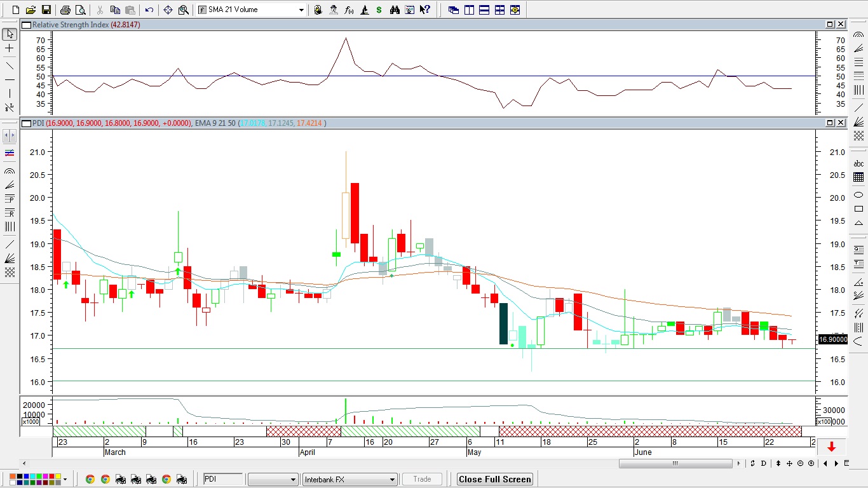The width and height of the screenshot is (868, 488).
Task: Copy using the top toolbar icon
Action: [115, 10]
